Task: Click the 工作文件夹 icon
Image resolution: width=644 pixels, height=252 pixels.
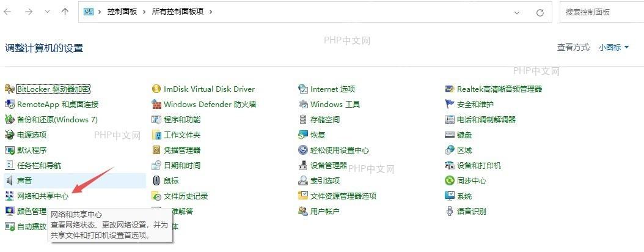Action: 156,135
